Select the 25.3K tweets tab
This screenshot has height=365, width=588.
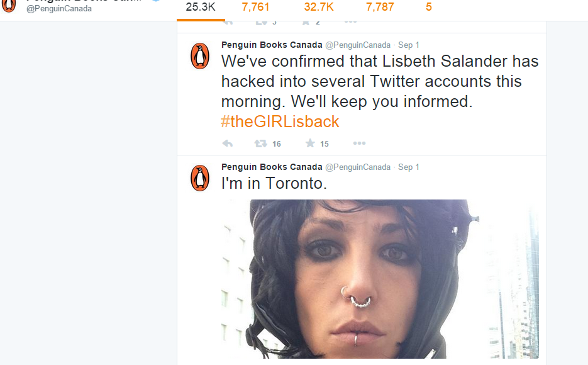(x=201, y=7)
